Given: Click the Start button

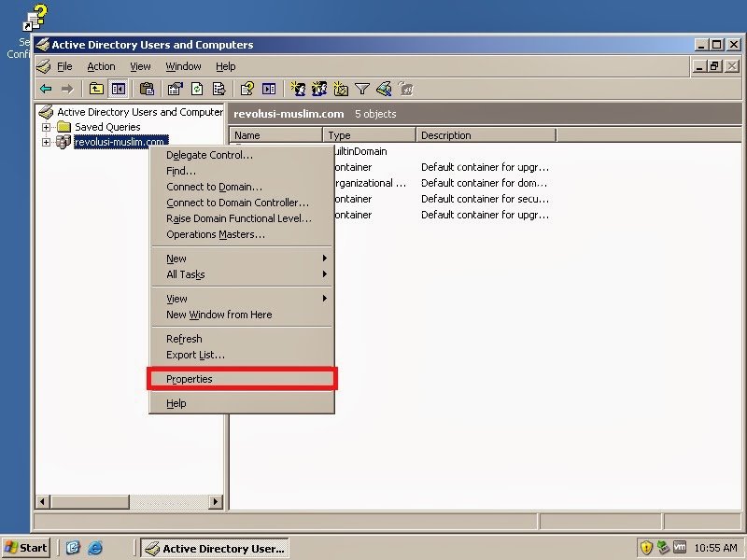Looking at the screenshot, I should pyautogui.click(x=26, y=548).
